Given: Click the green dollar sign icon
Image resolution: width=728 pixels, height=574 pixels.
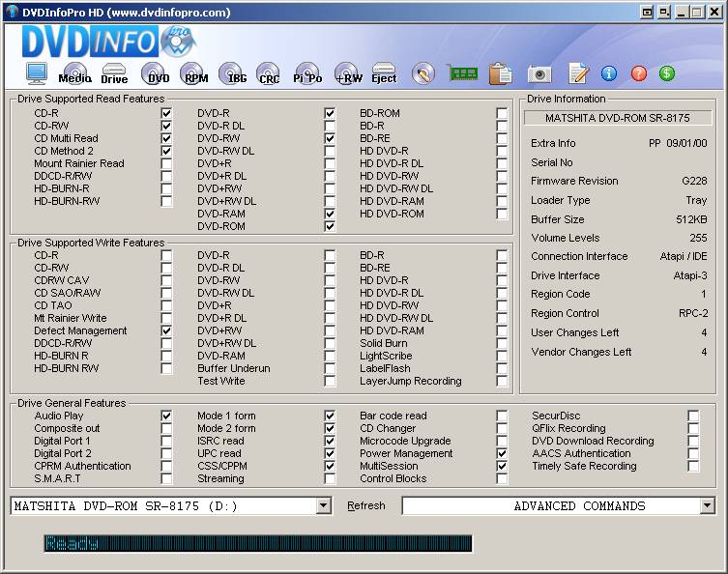Looking at the screenshot, I should coord(667,73).
